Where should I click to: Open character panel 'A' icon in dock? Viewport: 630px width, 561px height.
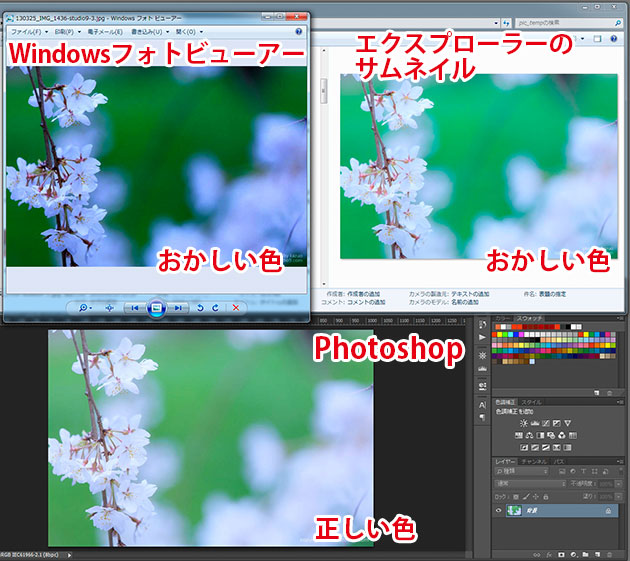coord(483,405)
